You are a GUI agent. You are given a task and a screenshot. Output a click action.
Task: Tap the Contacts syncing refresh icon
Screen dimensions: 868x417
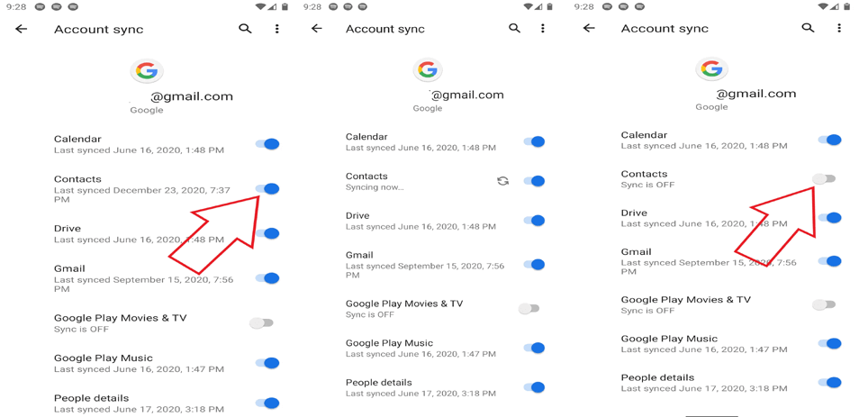tap(502, 181)
